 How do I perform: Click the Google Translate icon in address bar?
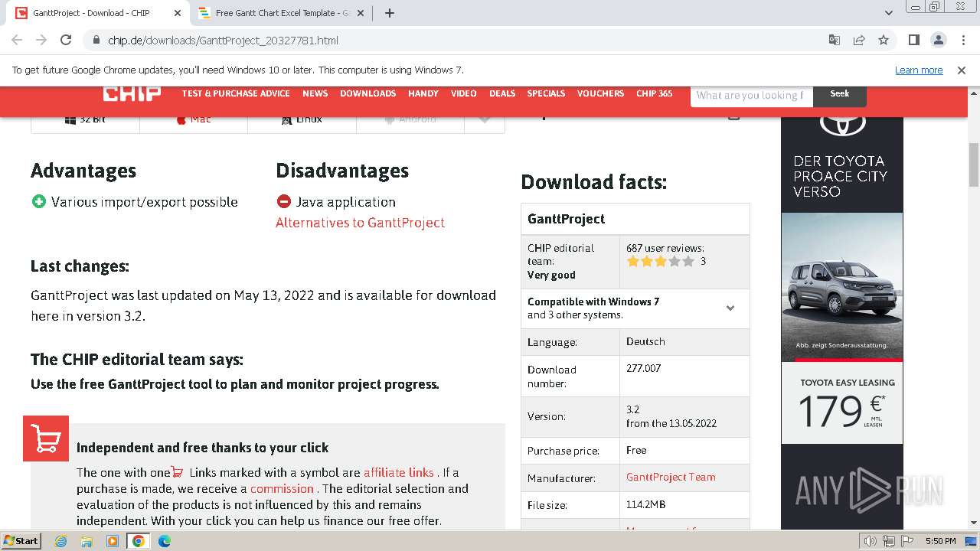click(835, 40)
